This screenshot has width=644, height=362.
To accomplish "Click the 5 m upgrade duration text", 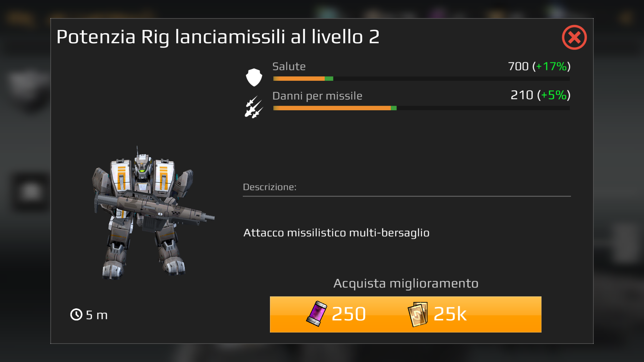I will 97,315.
